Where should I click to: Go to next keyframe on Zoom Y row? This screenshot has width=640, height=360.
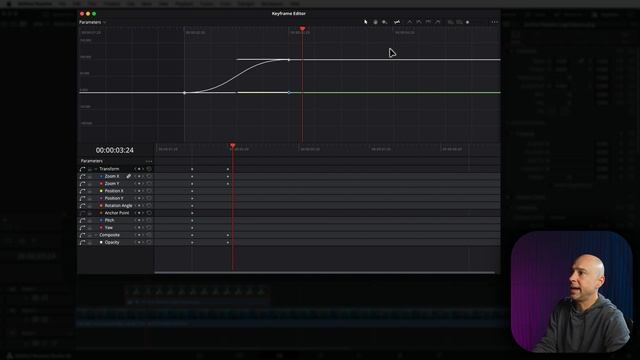143,184
